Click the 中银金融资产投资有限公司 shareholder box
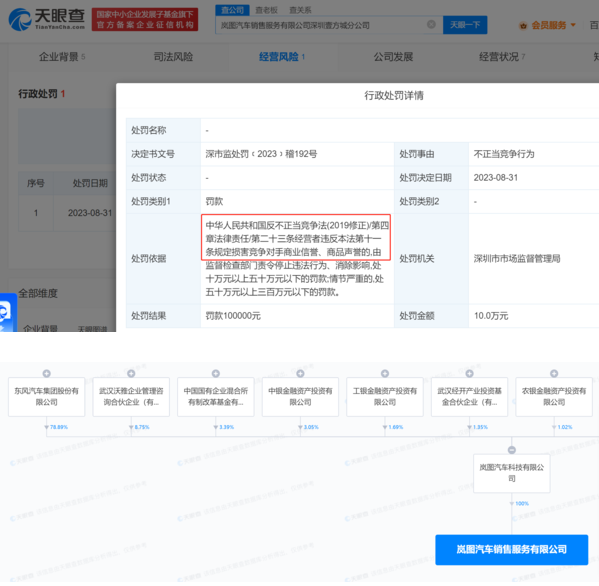Screen dimensions: 599x586 [x=300, y=397]
